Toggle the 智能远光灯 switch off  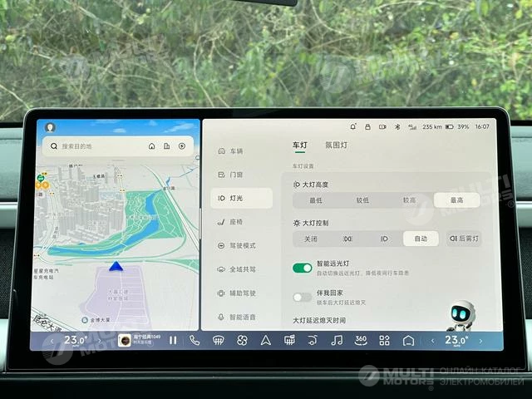point(303,268)
